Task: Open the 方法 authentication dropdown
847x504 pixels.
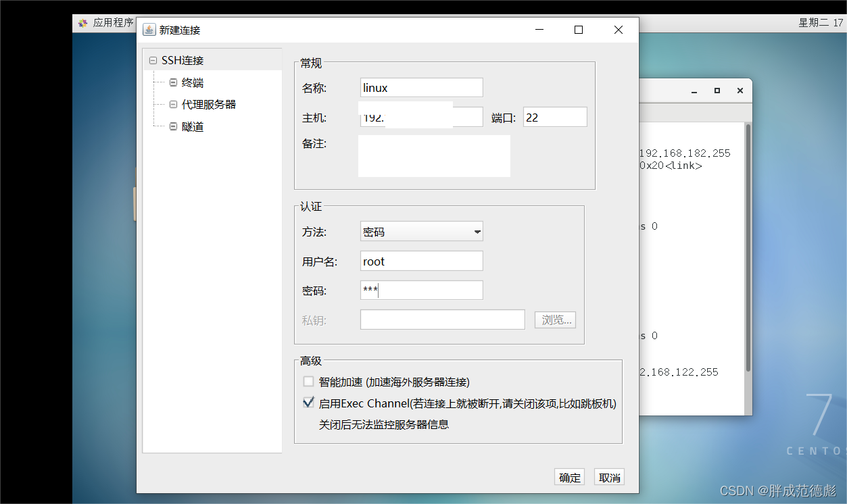Action: pos(422,231)
